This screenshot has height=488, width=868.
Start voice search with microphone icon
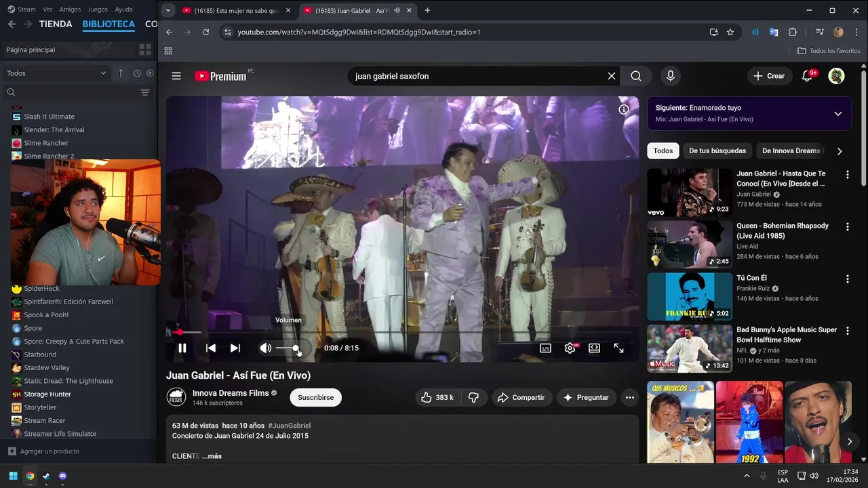tap(671, 76)
